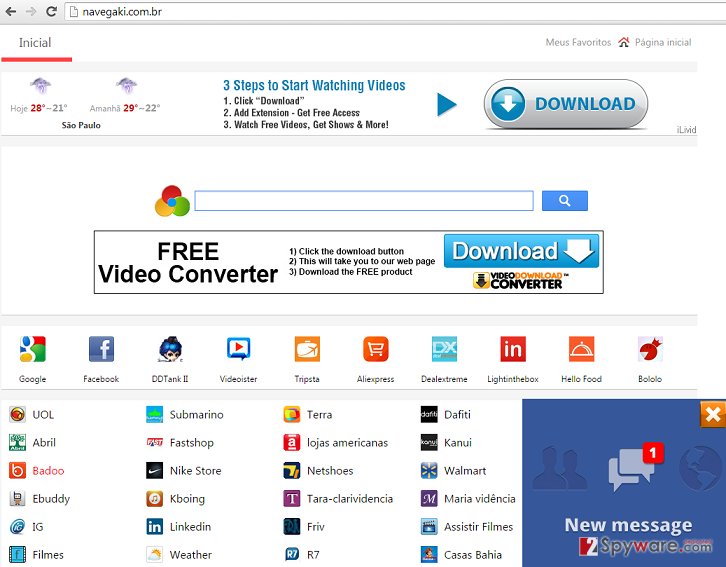Viewport: 726px width, 567px height.
Task: Click the chat bubbles notification icon
Action: [633, 467]
